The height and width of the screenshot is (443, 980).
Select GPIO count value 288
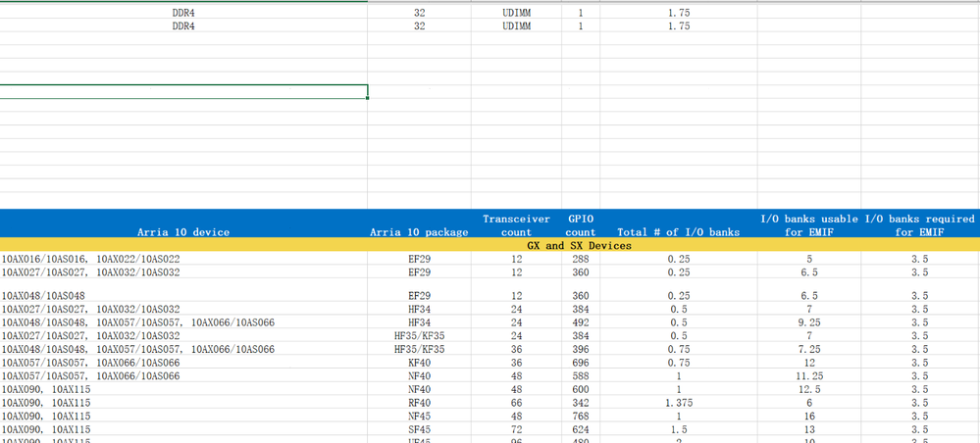[x=581, y=258]
